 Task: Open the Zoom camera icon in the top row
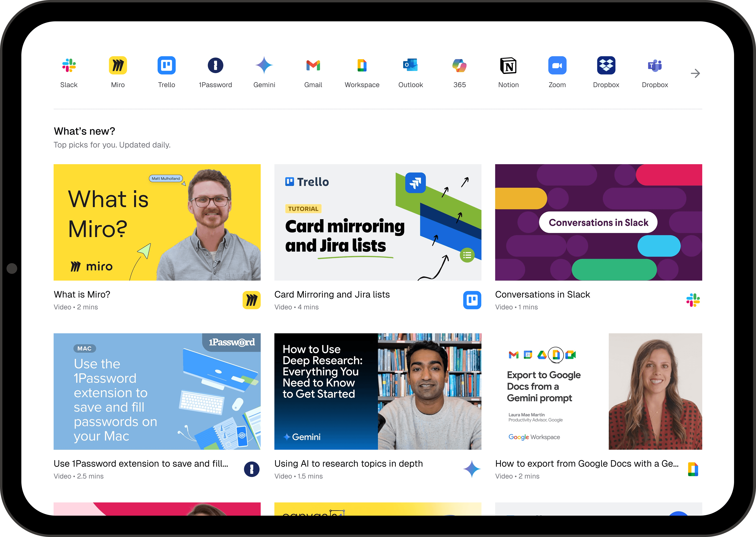(557, 65)
